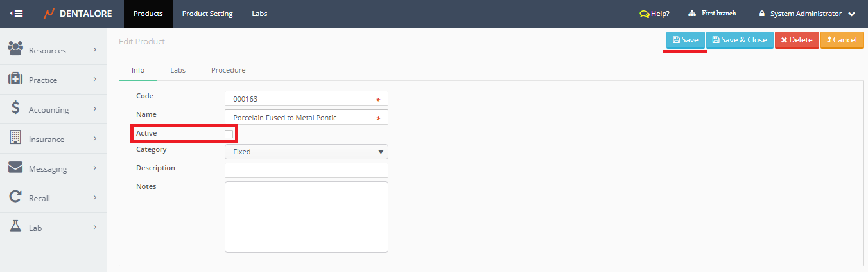The height and width of the screenshot is (272, 868).
Task: Click the Messaging envelope icon
Action: pos(15,168)
